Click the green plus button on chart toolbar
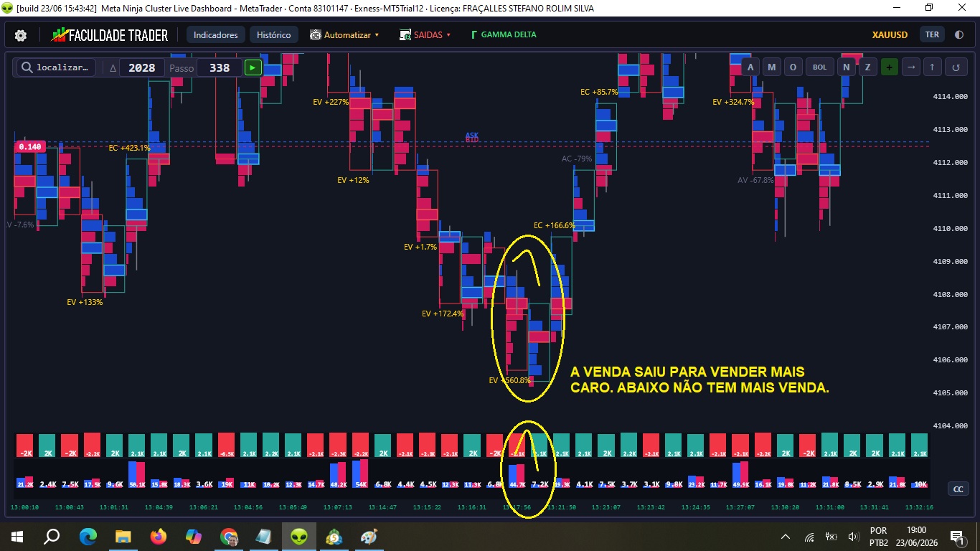Image resolution: width=980 pixels, height=551 pixels. [x=890, y=67]
